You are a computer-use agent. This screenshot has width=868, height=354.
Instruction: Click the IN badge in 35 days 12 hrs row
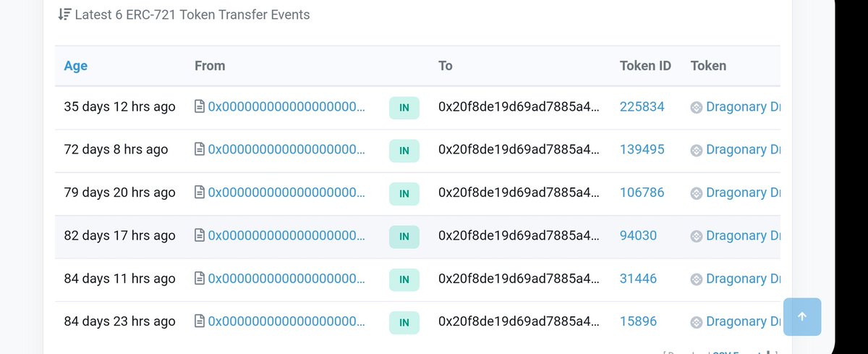click(404, 108)
